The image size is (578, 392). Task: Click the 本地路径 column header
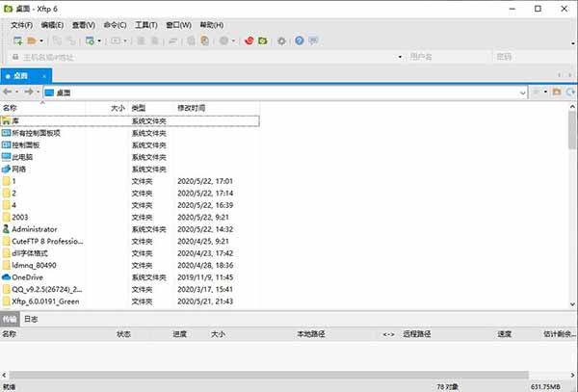311,334
